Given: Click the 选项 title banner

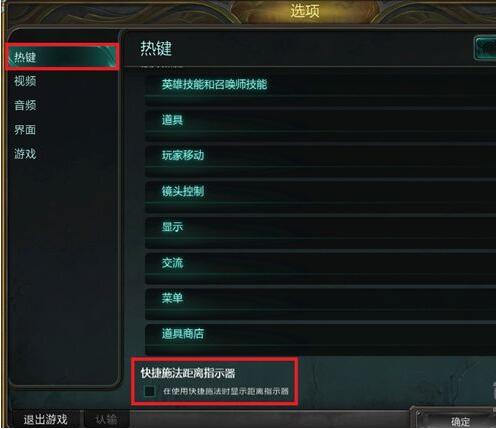Looking at the screenshot, I should click(305, 11).
